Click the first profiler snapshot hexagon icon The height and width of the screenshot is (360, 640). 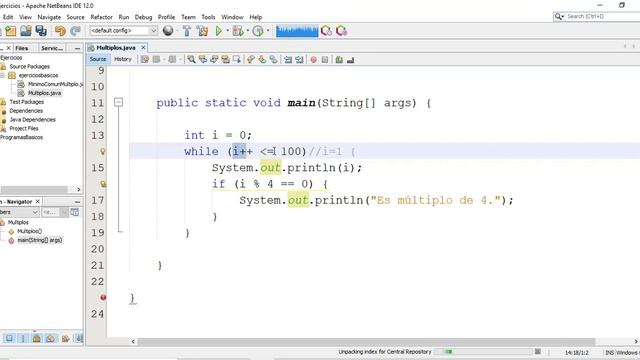click(326, 31)
